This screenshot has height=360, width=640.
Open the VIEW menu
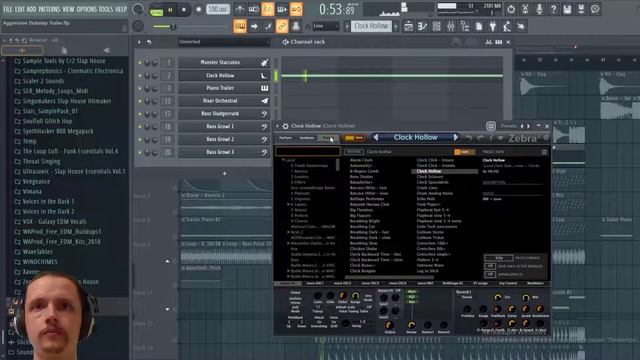(x=69, y=9)
